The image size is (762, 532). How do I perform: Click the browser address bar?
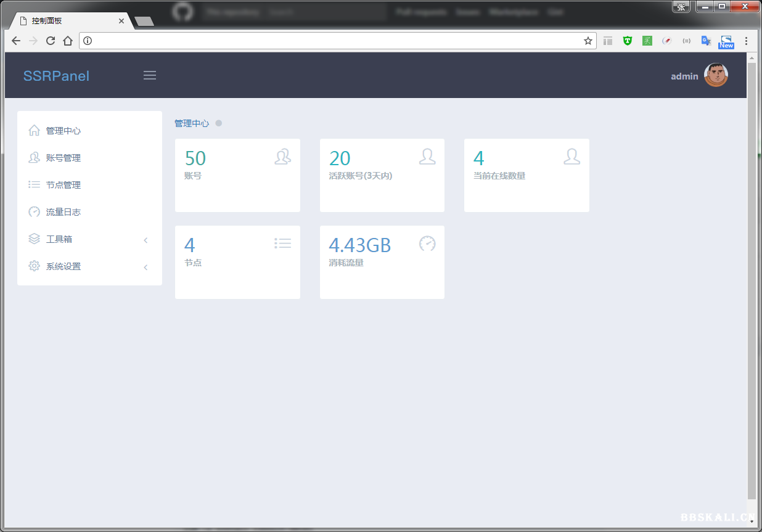click(333, 41)
